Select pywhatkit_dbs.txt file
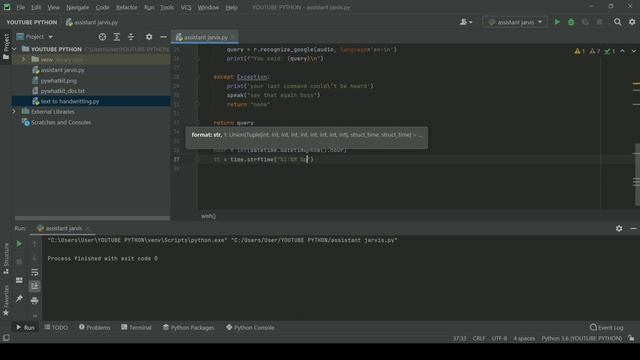 (x=62, y=91)
